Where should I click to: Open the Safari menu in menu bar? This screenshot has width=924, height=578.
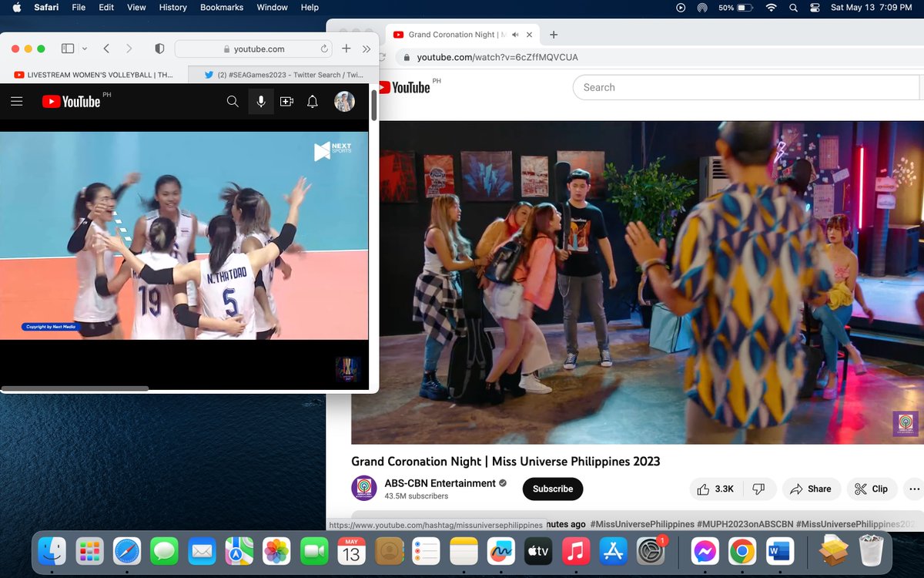(47, 7)
